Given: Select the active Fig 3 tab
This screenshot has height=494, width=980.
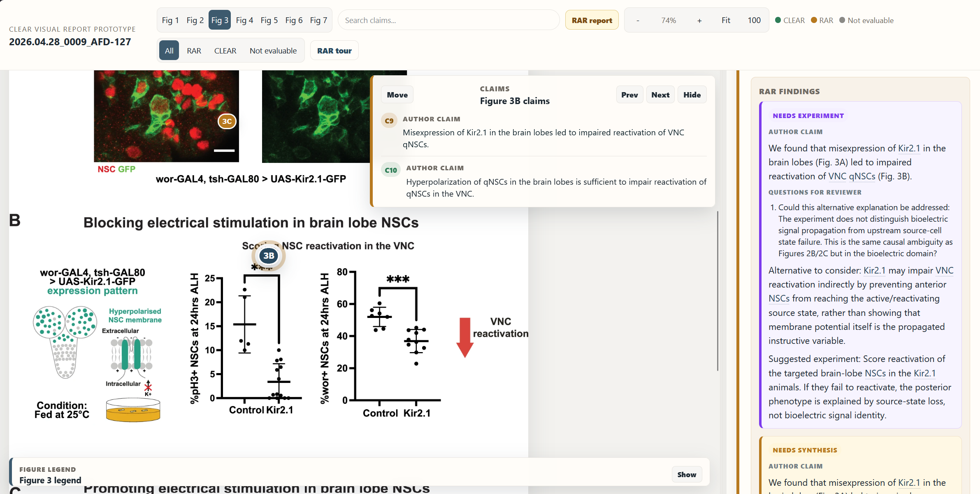Looking at the screenshot, I should point(220,20).
